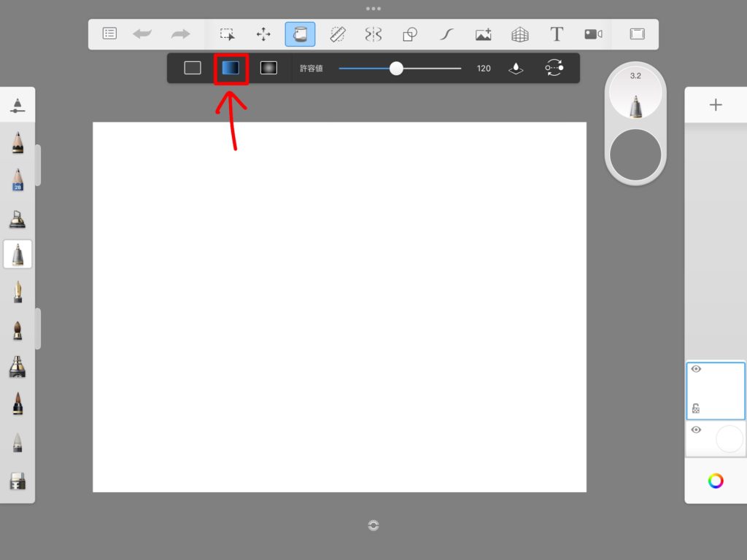This screenshot has height=560, width=747.
Task: Open the brush library at the top of brush palette
Action: [x=18, y=105]
